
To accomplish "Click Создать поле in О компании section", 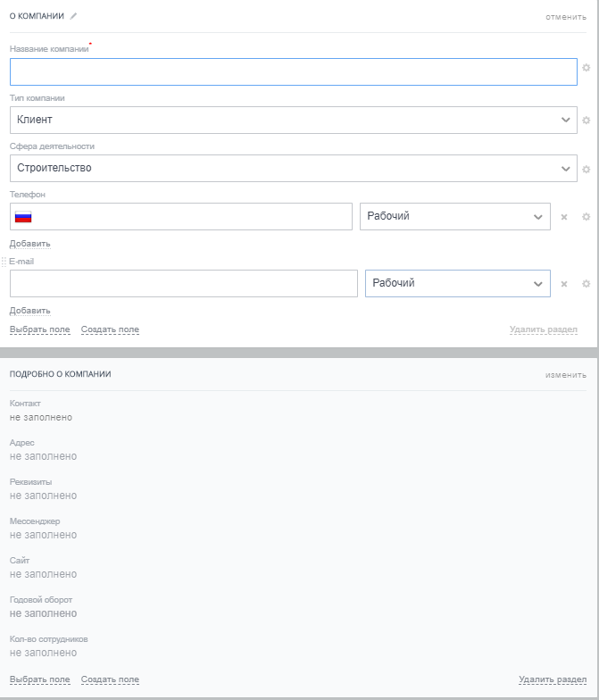I will point(110,329).
